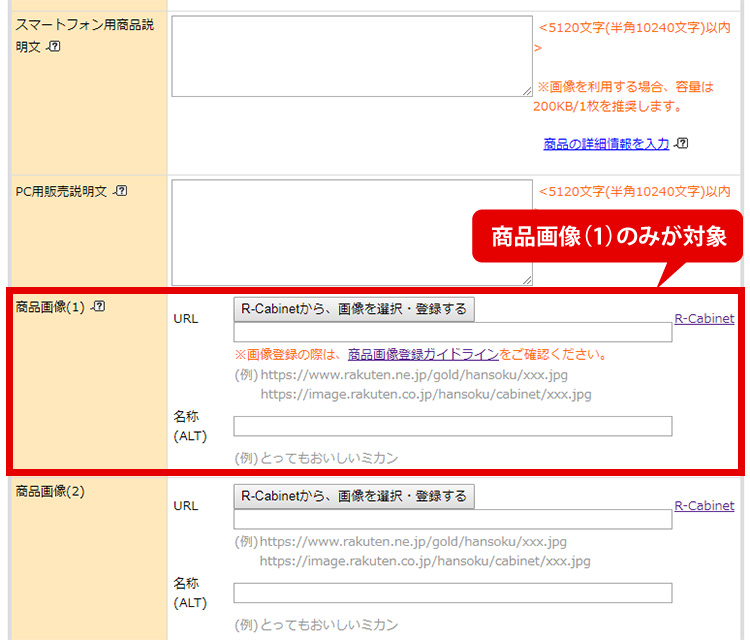Focus the URL field of 商品画像(2)
The width and height of the screenshot is (750, 640).
(452, 519)
